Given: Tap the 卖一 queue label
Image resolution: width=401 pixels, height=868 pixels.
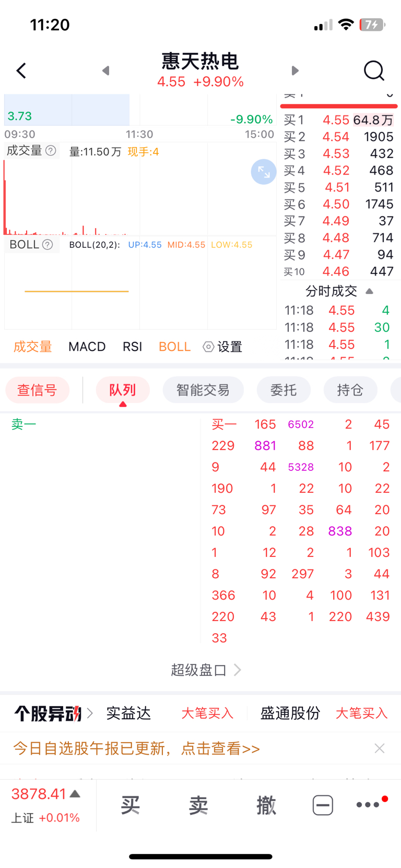Looking at the screenshot, I should [24, 424].
